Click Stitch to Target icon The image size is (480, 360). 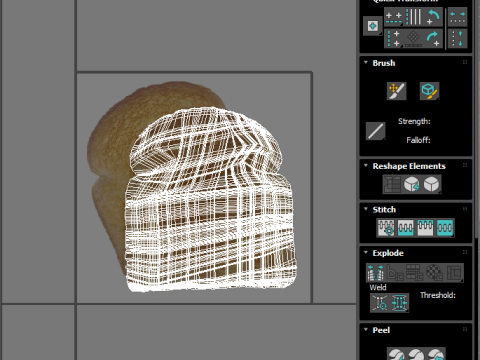coord(386,228)
